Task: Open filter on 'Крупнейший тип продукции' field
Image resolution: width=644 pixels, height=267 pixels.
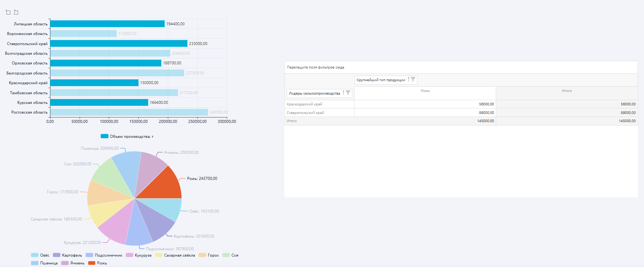Action: (x=413, y=79)
